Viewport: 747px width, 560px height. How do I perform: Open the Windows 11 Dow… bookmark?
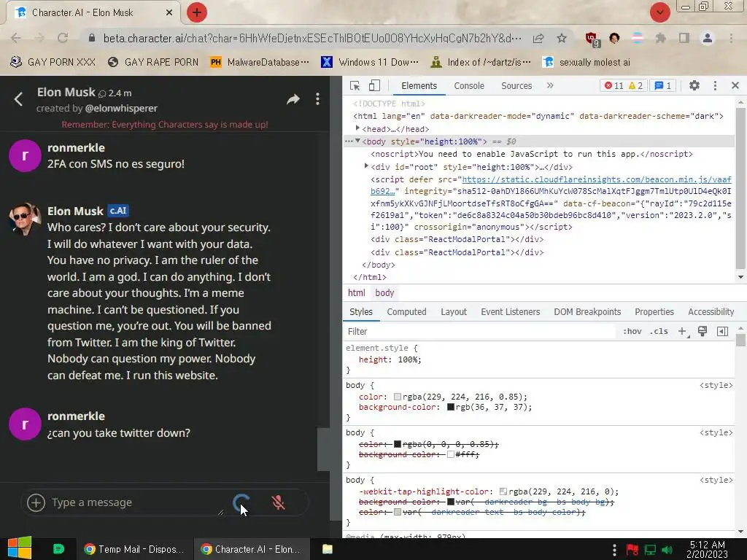(x=370, y=63)
